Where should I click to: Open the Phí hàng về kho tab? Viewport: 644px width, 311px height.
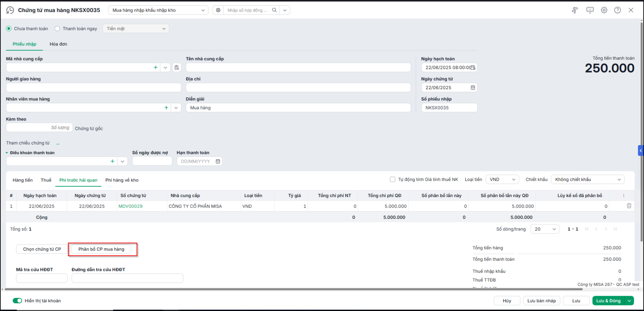122,180
